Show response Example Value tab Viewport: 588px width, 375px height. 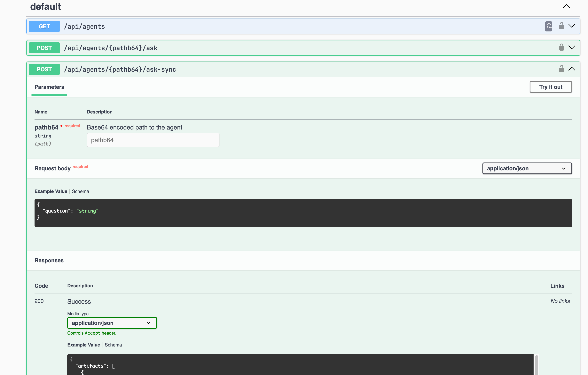83,345
